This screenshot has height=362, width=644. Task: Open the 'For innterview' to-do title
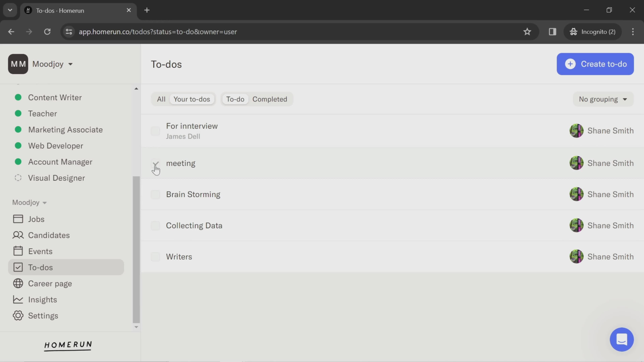pos(192,126)
